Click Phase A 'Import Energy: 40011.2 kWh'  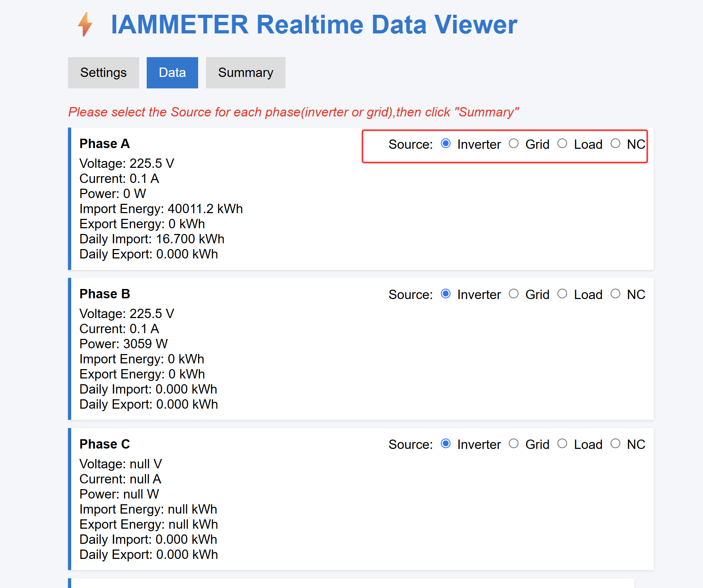click(x=161, y=209)
